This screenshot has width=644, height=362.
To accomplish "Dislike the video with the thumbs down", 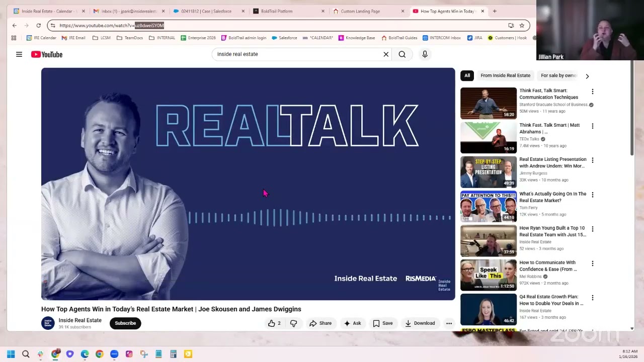I will tap(294, 323).
